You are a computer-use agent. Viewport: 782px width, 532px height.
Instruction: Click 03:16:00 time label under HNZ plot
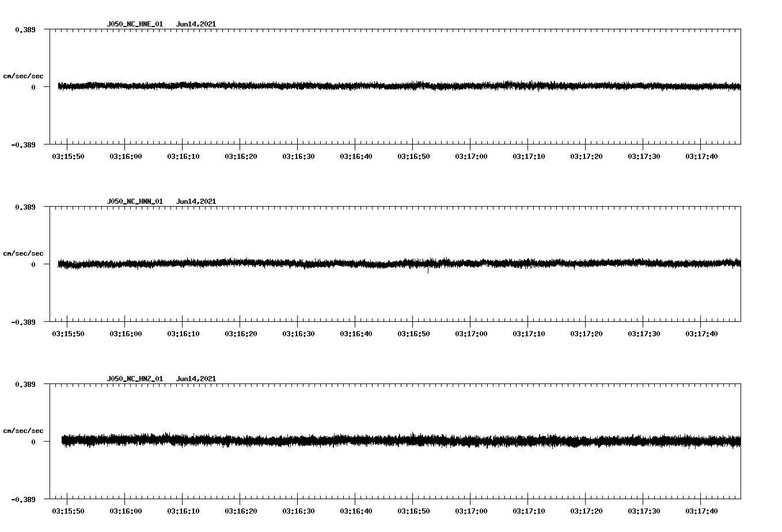pos(126,511)
